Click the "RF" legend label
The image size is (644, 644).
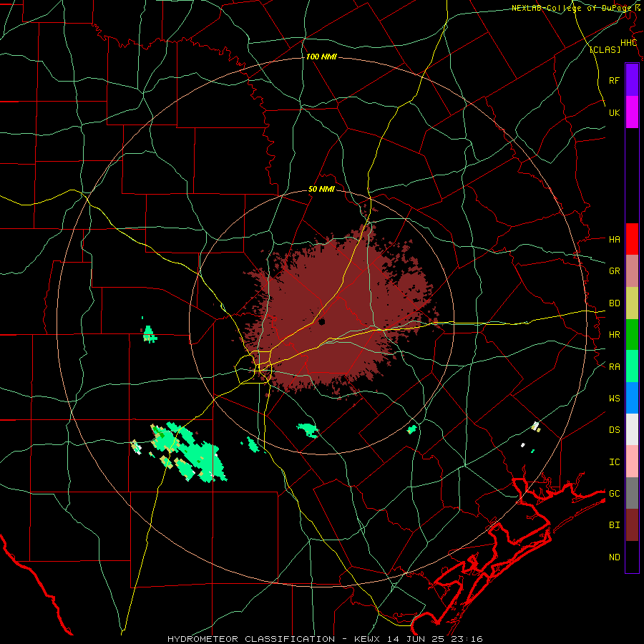tap(614, 80)
